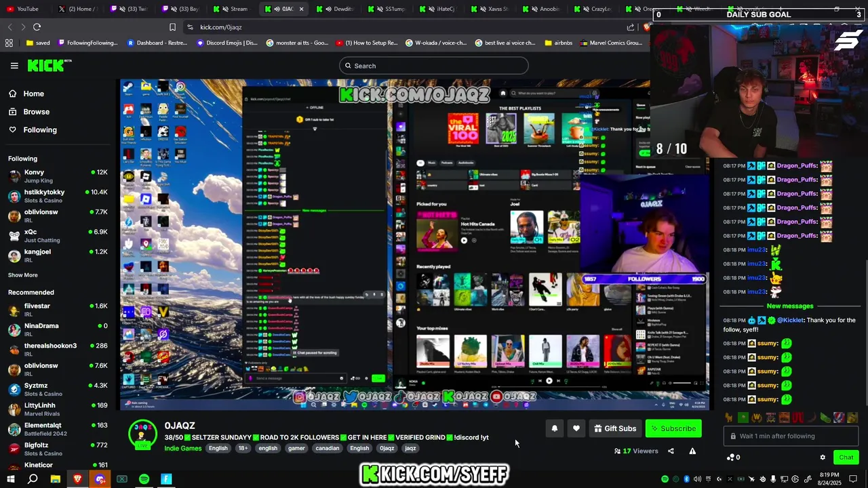This screenshot has height=488, width=868.
Task: Open fivestar in Recommended list
Action: pyautogui.click(x=58, y=310)
